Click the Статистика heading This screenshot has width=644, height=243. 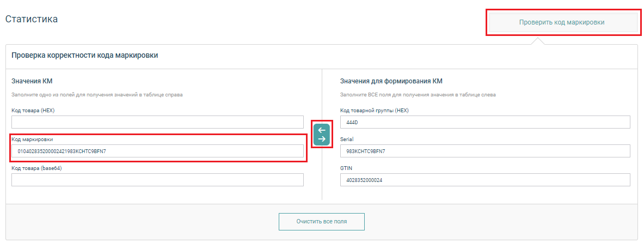click(x=31, y=19)
